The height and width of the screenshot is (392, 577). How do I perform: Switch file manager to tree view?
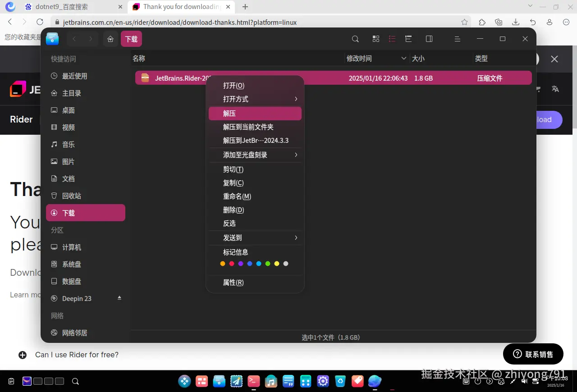(408, 39)
